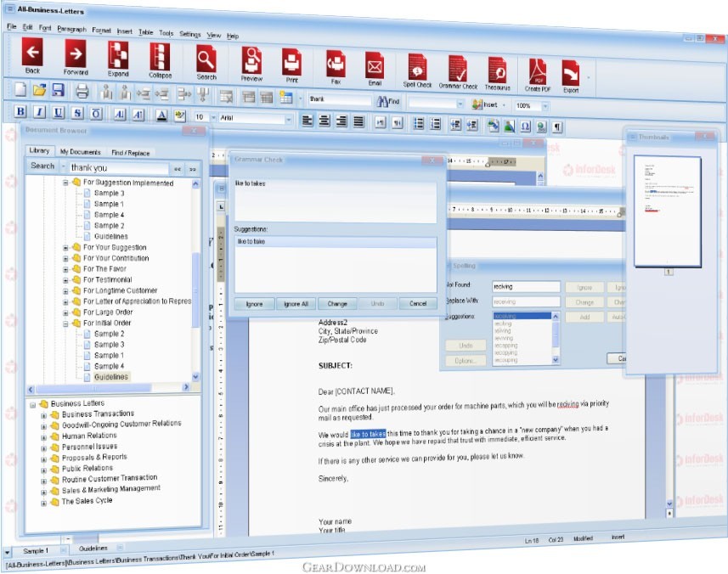Click Ignore All in Grammar Check
This screenshot has width=728, height=574.
[296, 304]
